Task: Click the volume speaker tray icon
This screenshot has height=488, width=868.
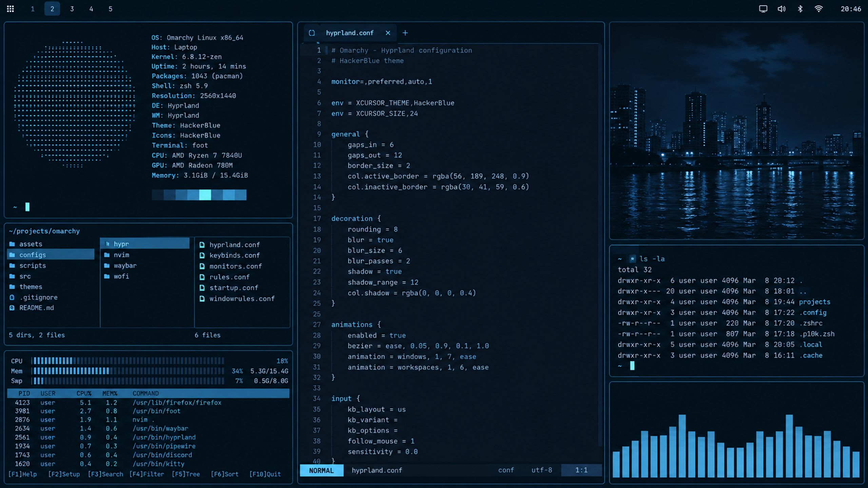Action: [x=781, y=9]
